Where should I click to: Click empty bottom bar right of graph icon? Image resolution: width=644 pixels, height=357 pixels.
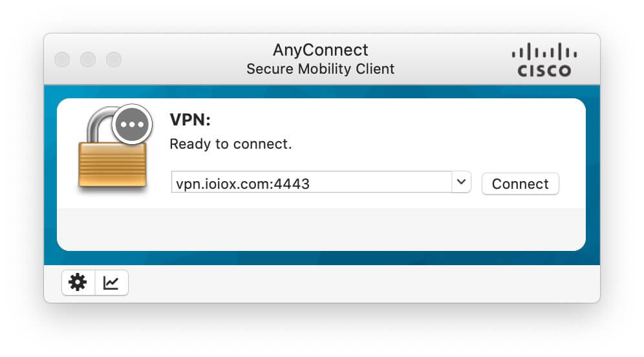(x=362, y=283)
